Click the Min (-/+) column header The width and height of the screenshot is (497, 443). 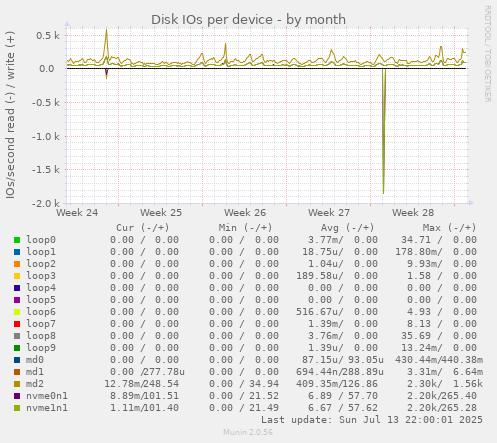pyautogui.click(x=245, y=228)
